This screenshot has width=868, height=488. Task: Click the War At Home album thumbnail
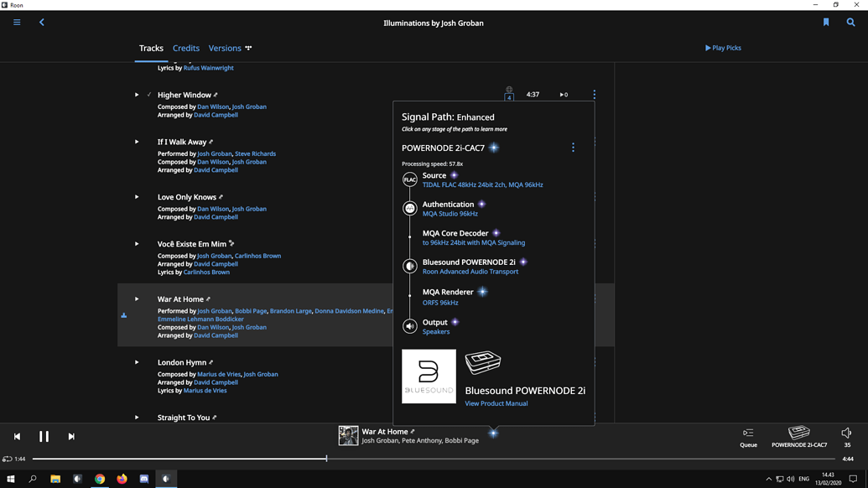tap(347, 435)
